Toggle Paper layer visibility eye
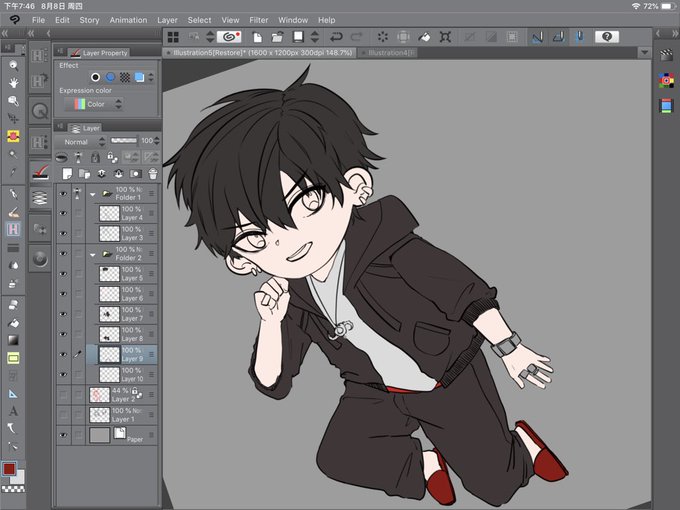Viewport: 680px width, 510px height. click(63, 435)
